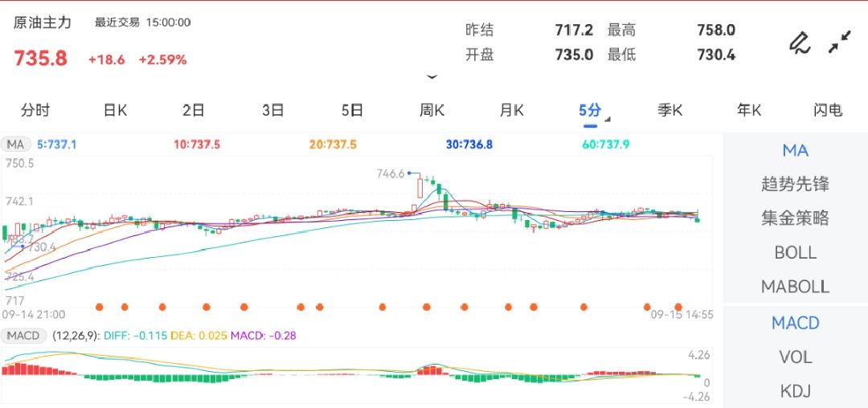868x408 pixels.
Task: Click the +2.59% change percentage
Action: click(x=162, y=59)
